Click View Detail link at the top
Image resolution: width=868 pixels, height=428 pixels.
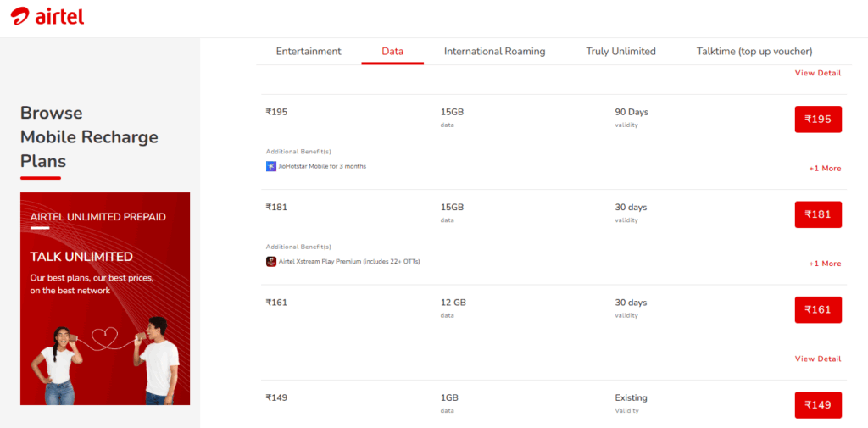(x=818, y=74)
